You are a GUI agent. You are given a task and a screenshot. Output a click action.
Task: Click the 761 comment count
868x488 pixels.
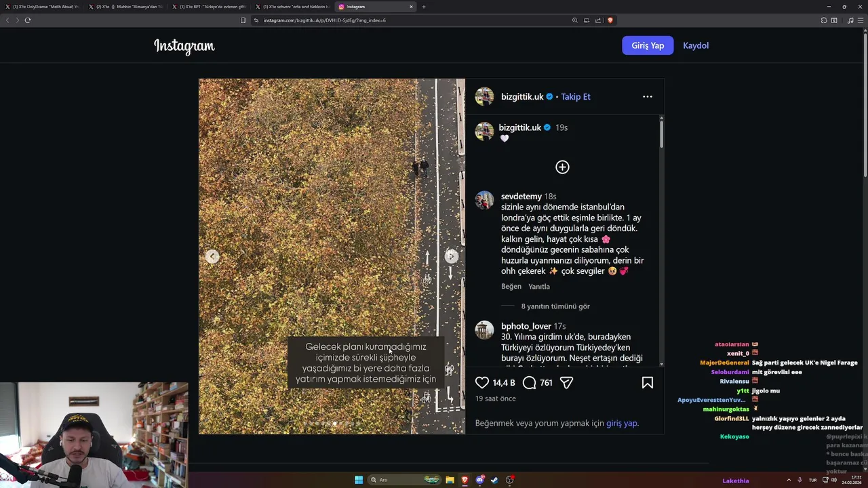tap(546, 383)
